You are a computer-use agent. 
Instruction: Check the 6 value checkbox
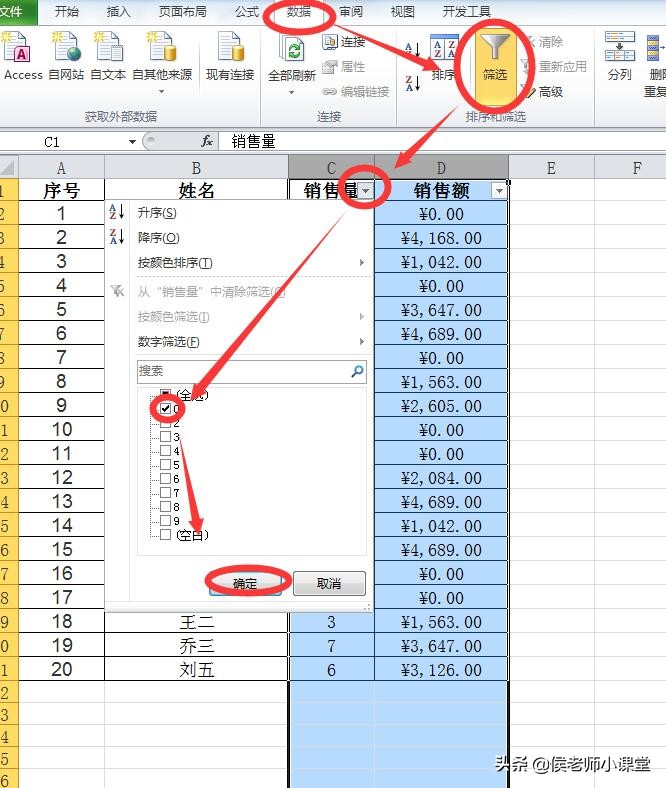point(165,478)
